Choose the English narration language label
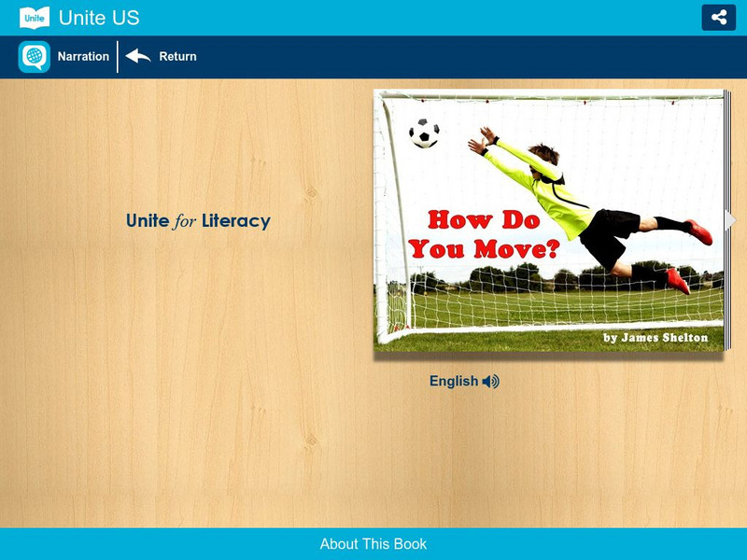 [x=454, y=382]
